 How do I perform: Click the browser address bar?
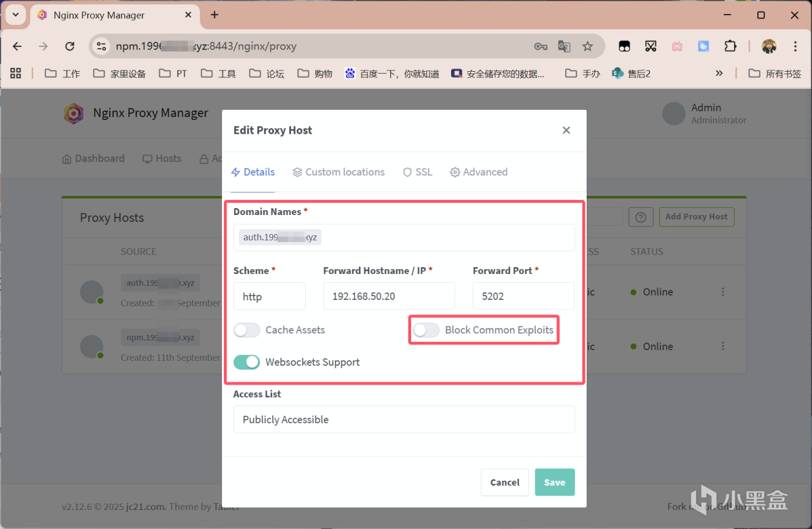pyautogui.click(x=317, y=46)
